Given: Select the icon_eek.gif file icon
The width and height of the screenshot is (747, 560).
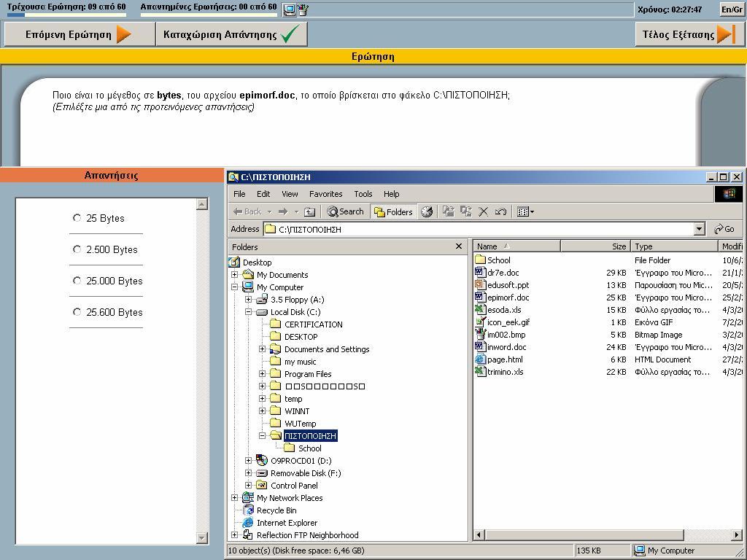Looking at the screenshot, I should point(480,322).
